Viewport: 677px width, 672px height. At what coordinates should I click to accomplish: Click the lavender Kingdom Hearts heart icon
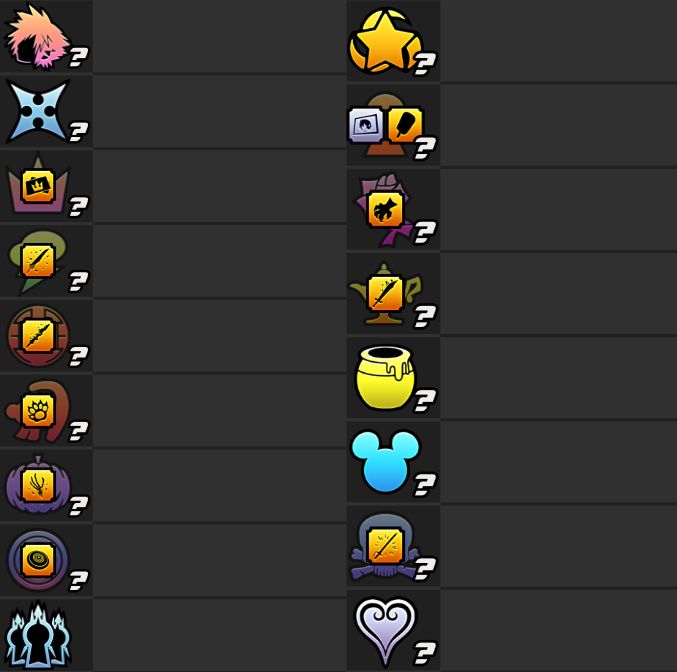385,631
